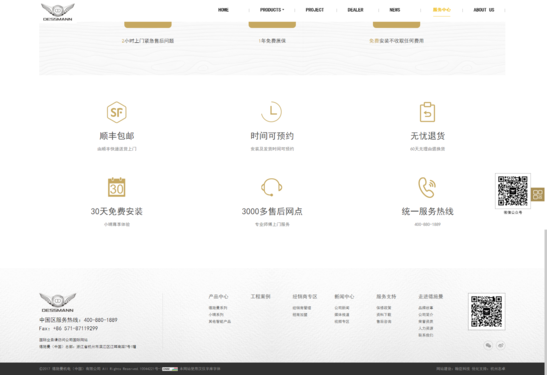Open 资料下载 under 服务支持

point(383,315)
